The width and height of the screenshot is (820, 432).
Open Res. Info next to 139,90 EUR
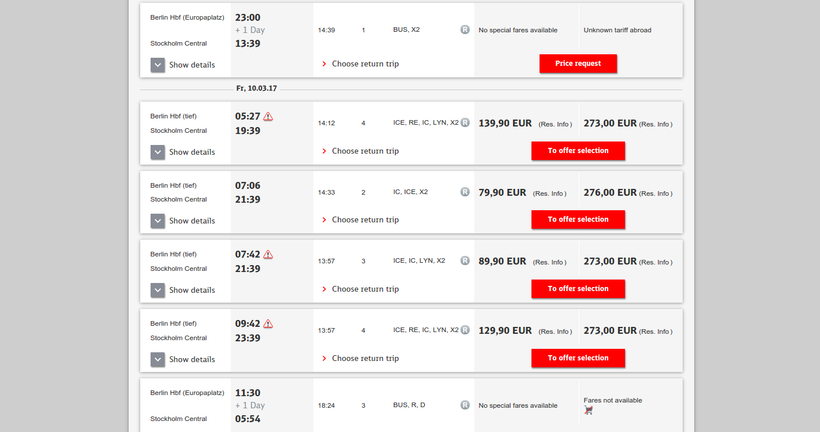pyautogui.click(x=555, y=124)
